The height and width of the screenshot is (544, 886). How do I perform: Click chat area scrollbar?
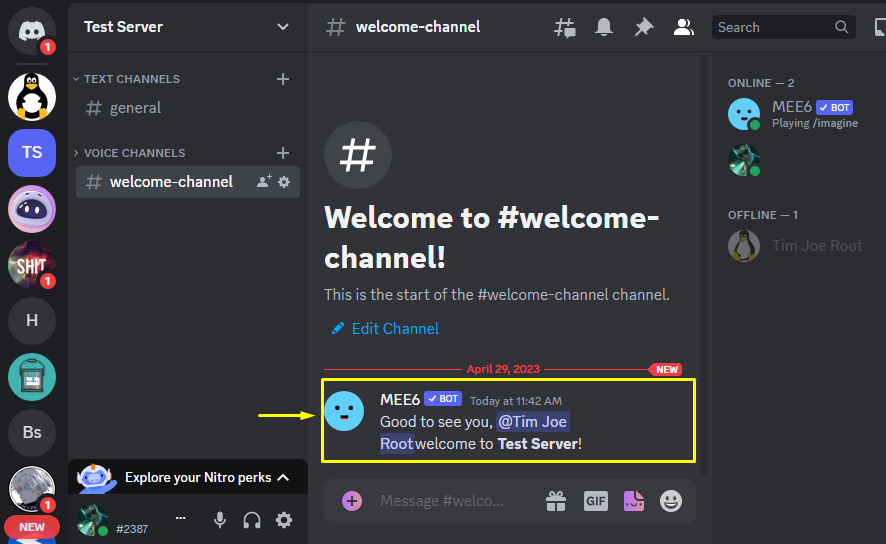coord(703,264)
